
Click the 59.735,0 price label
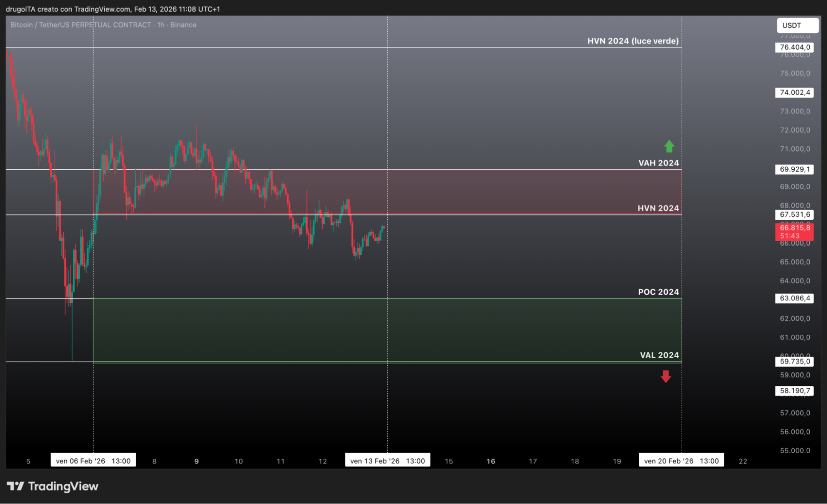coord(795,361)
